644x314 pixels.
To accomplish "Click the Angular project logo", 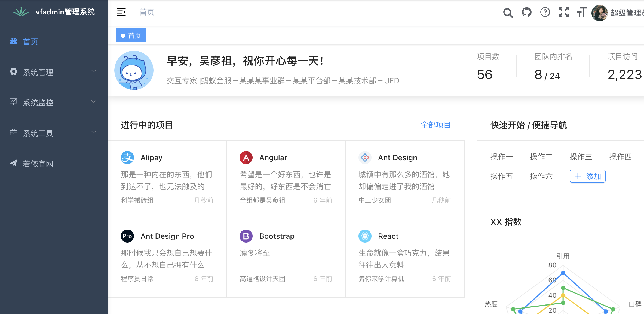I will [246, 158].
